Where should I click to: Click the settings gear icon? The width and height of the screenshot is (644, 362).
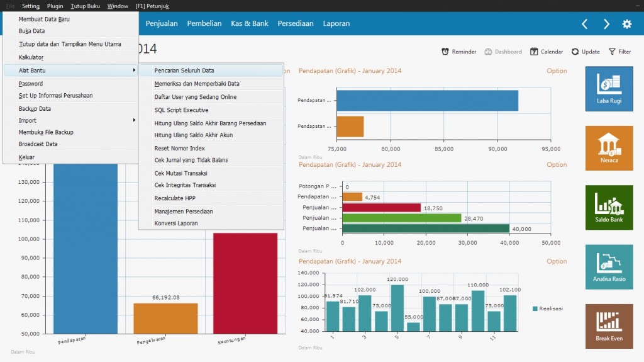626,24
